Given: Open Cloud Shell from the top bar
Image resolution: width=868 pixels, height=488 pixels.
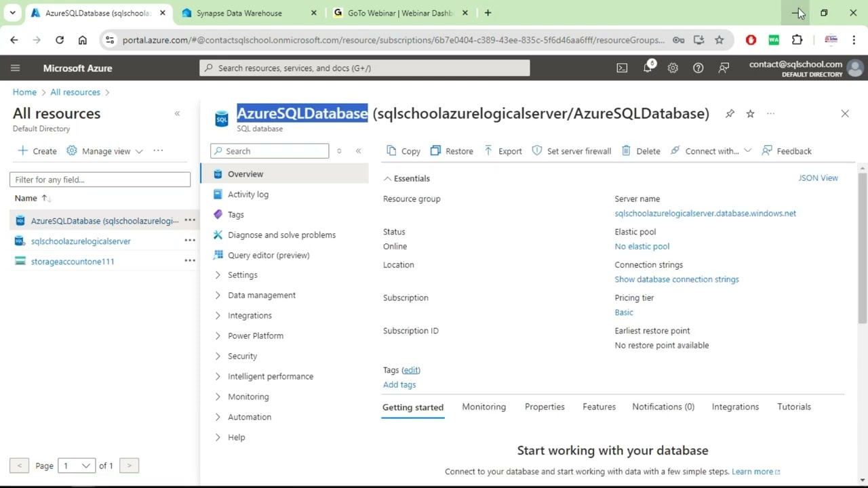Looking at the screenshot, I should (622, 68).
